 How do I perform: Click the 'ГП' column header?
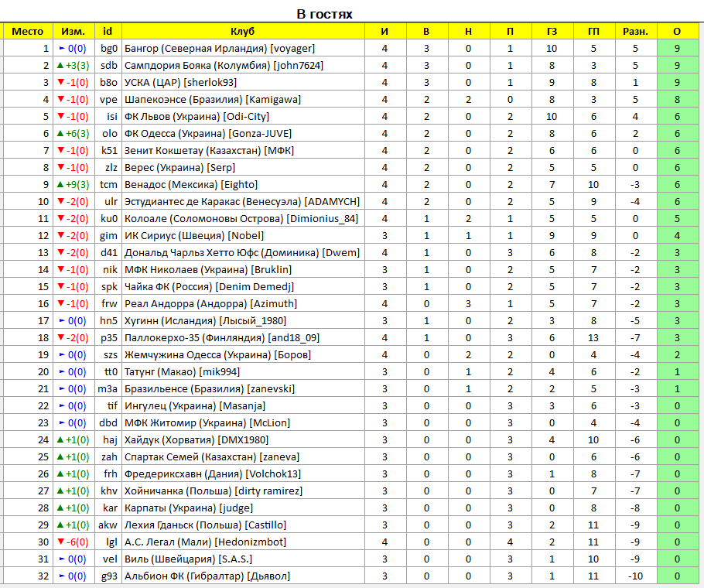(593, 32)
